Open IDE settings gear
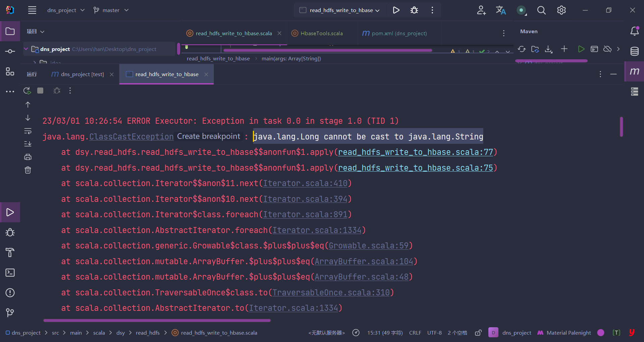Image resolution: width=644 pixels, height=342 pixels. pyautogui.click(x=561, y=10)
